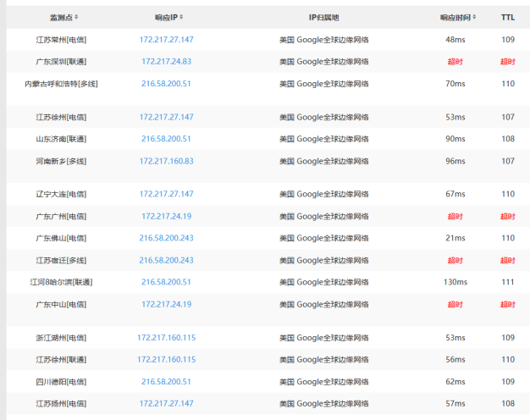The width and height of the screenshot is (530, 420).
Task: Open IP 172.217.160.83 for 河南新乡
Action: pyautogui.click(x=166, y=161)
